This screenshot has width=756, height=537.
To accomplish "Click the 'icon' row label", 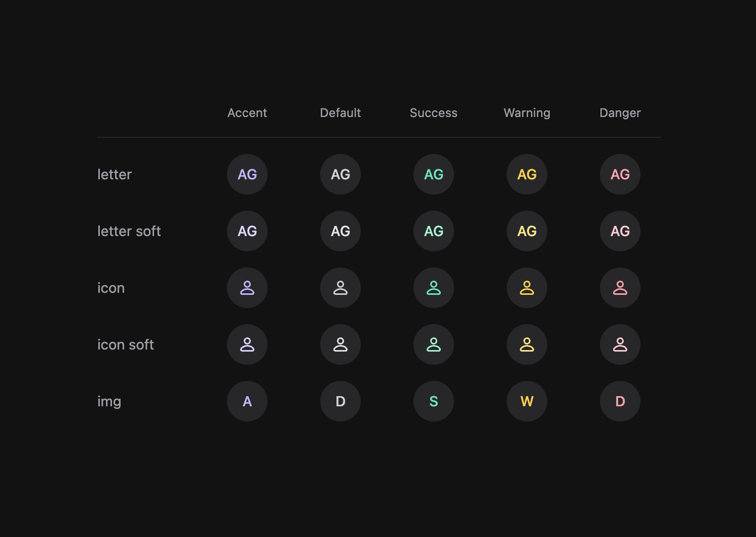I will click(x=111, y=288).
